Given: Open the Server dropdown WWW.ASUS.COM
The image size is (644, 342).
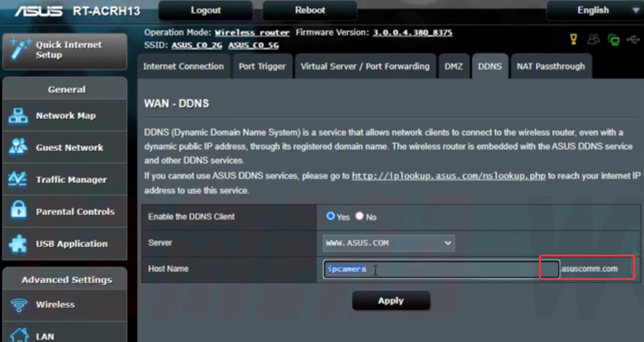Looking at the screenshot, I should 388,243.
